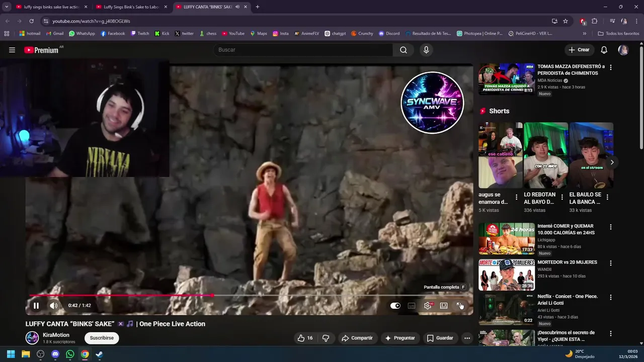The image size is (644, 362).
Task: Open Discord from taskbar
Action: [55, 354]
